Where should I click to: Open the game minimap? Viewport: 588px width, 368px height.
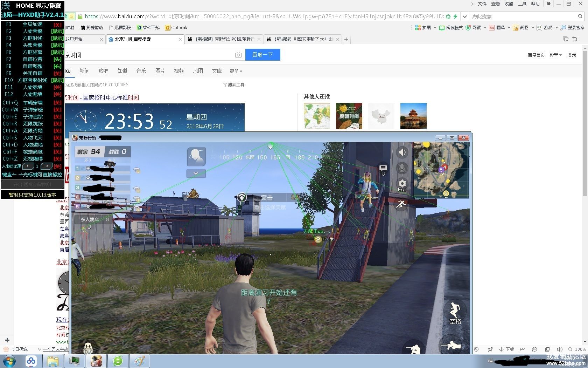pyautogui.click(x=441, y=170)
